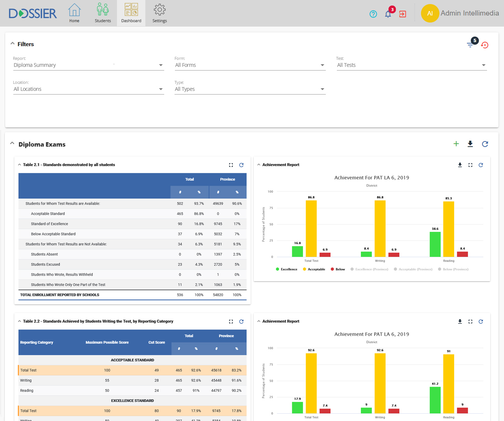Click the filter count icon
Image resolution: width=504 pixels, height=421 pixels.
(x=470, y=45)
